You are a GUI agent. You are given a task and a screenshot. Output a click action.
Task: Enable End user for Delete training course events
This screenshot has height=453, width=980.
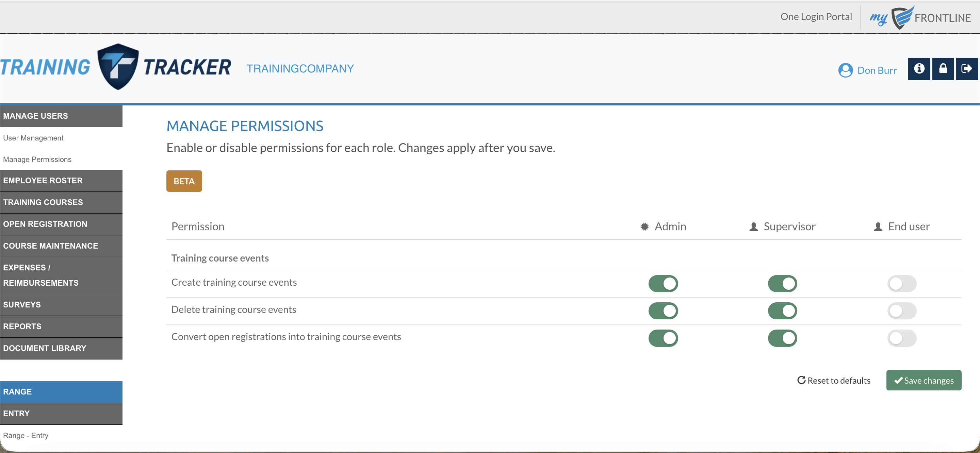pos(902,311)
